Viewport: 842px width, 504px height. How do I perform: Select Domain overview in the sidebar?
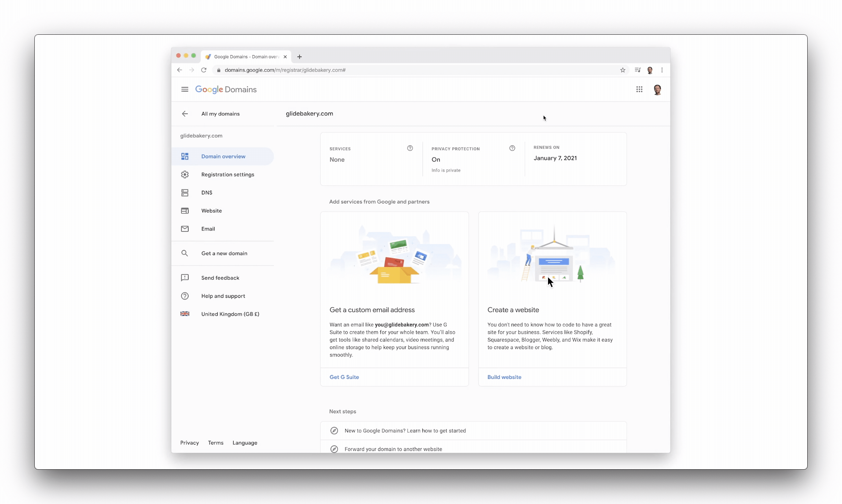223,156
